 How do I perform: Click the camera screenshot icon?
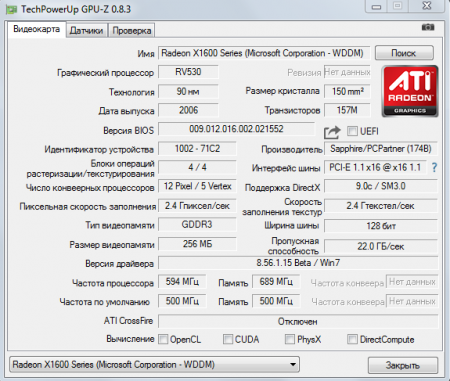428,27
